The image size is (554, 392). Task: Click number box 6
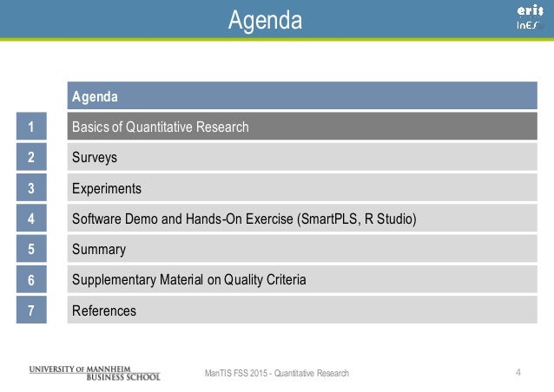point(31,279)
